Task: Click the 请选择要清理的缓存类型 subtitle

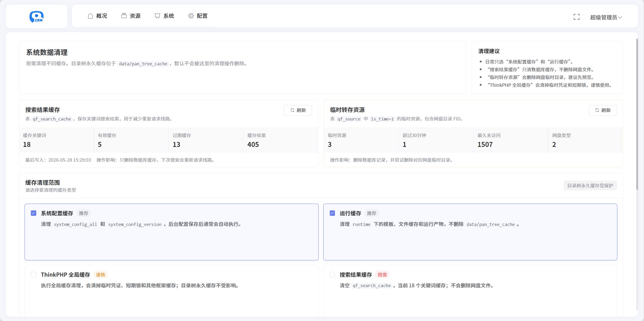Action: [51, 190]
